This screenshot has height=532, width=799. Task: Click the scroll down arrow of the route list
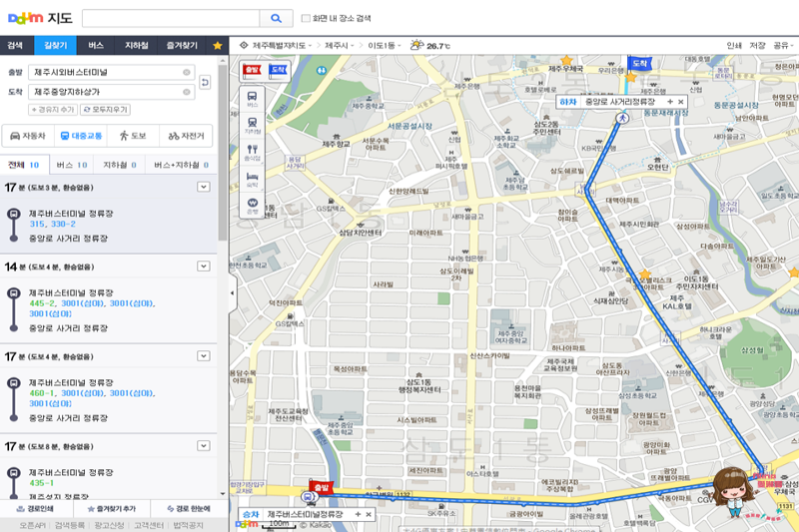point(223,494)
